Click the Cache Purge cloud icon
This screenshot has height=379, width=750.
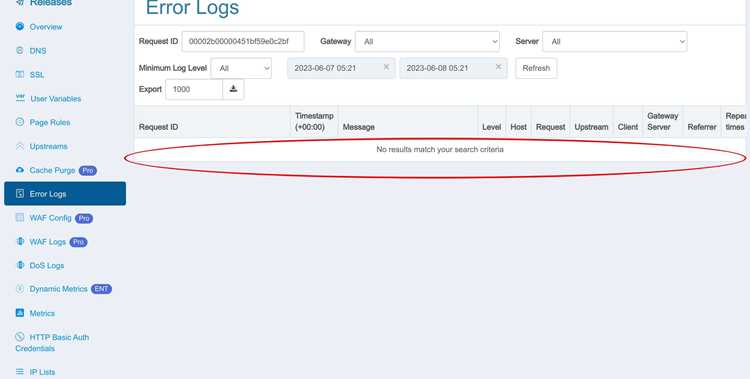pos(20,170)
